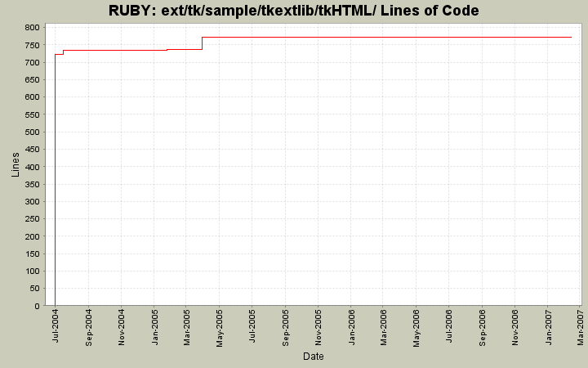Click the 'Jul-2005' date label
The height and width of the screenshot is (368, 588).
[x=252, y=326]
